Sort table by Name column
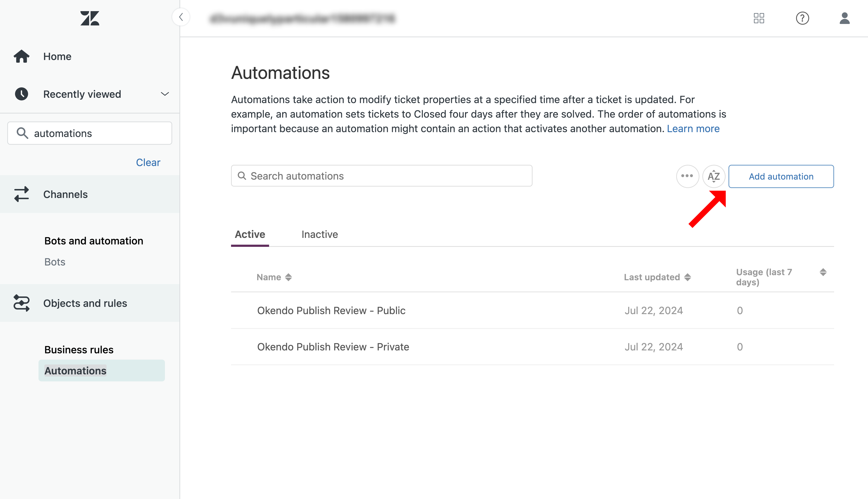Image resolution: width=868 pixels, height=499 pixels. pyautogui.click(x=274, y=277)
